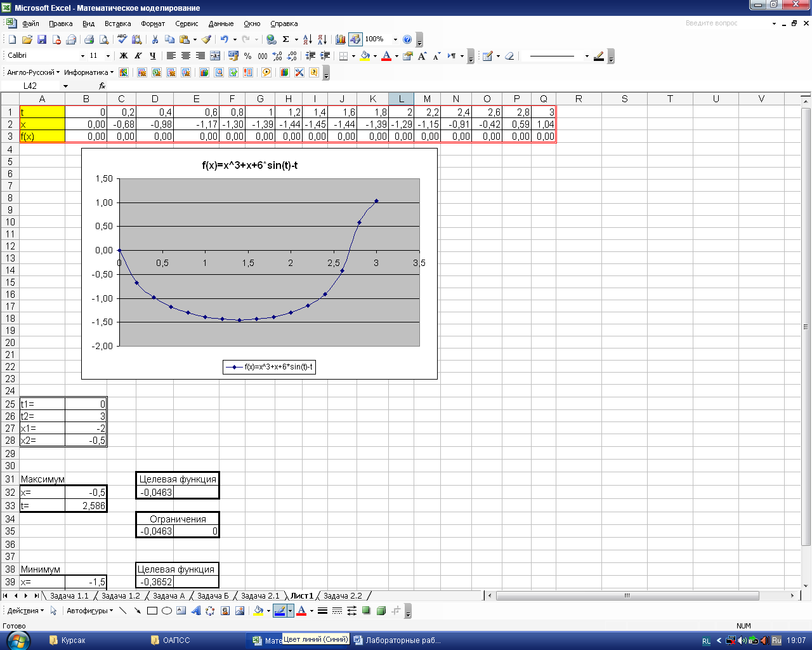Open the Автофигуры dropdown menu
Image resolution: width=812 pixels, height=650 pixels.
click(89, 611)
